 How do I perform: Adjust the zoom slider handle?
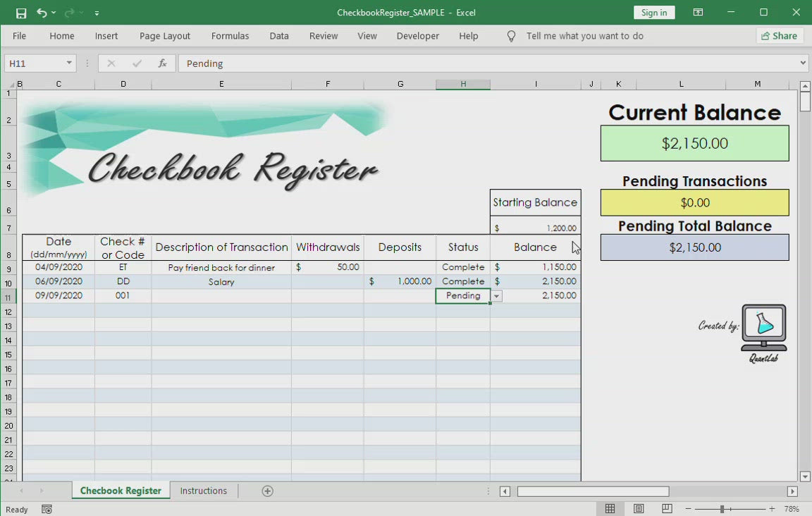coord(722,509)
